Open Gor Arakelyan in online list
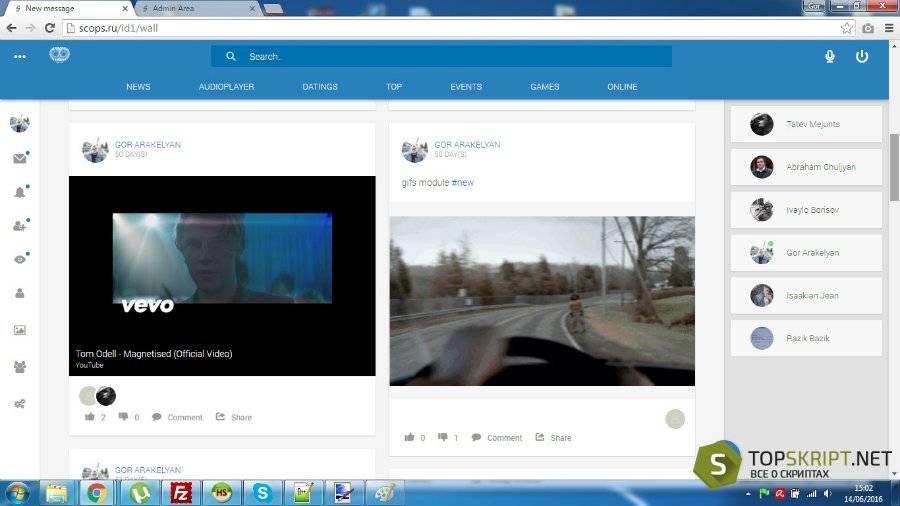This screenshot has height=506, width=900. pyautogui.click(x=806, y=252)
